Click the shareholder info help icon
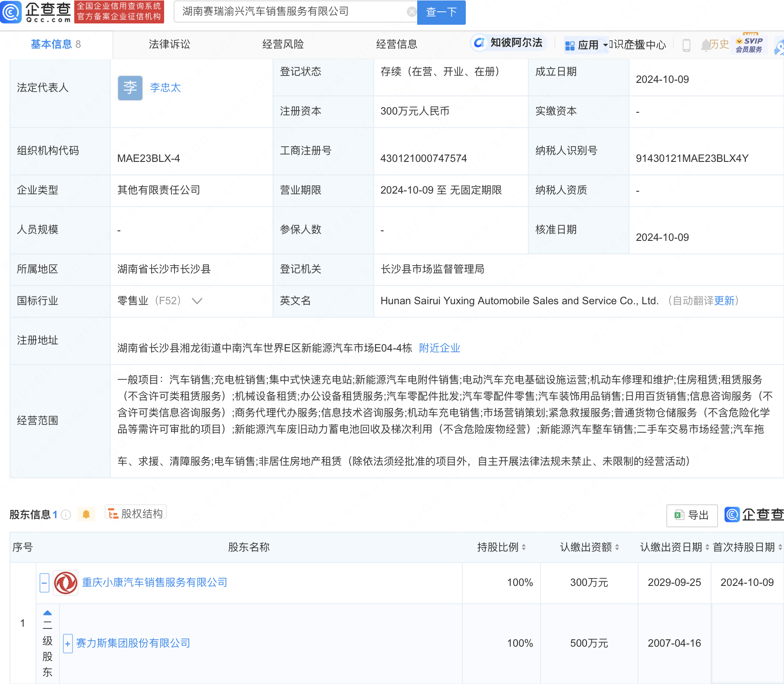784x684 pixels. pos(66,515)
